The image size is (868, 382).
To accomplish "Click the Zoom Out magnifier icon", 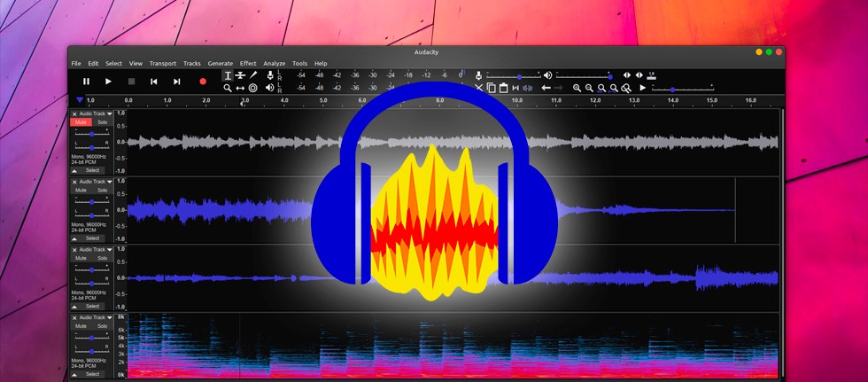I will [589, 88].
